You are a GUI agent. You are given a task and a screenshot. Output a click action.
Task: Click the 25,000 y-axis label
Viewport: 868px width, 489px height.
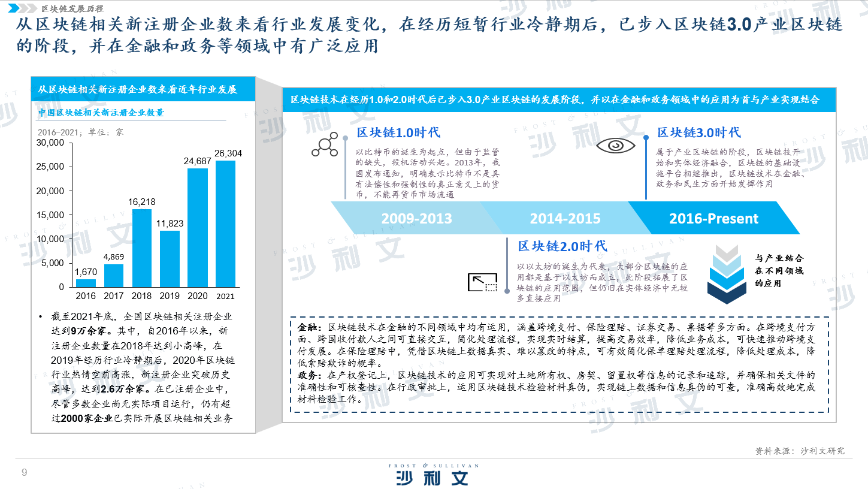50,167
